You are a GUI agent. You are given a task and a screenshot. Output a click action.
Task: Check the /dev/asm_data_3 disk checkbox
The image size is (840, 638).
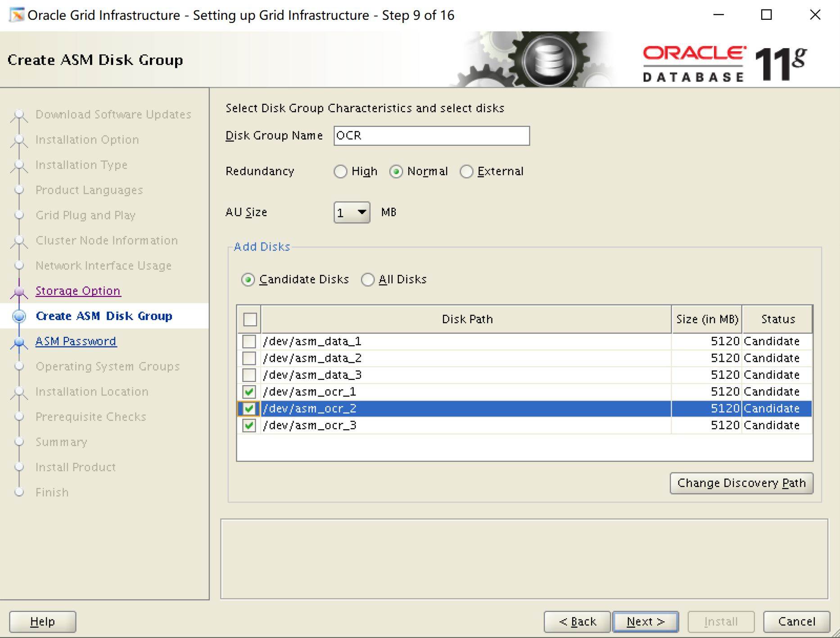tap(249, 375)
